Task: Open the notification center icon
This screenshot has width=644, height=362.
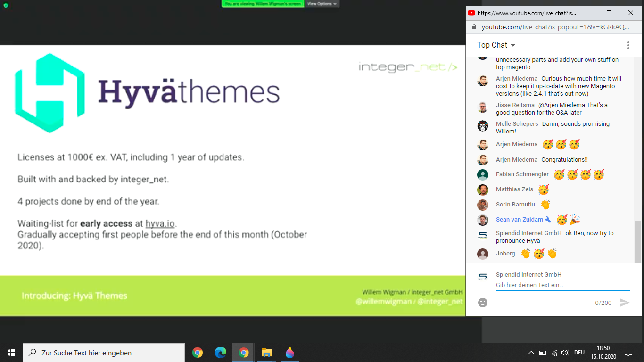Action: click(628, 353)
